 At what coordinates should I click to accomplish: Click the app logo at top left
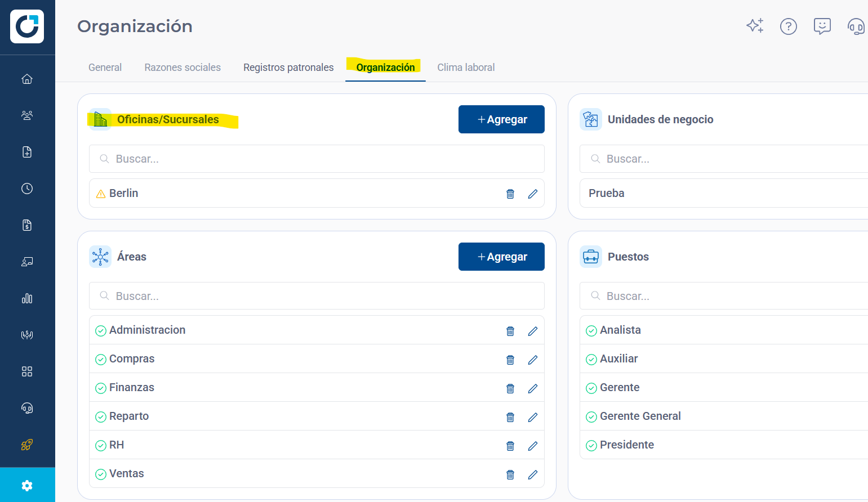(27, 26)
